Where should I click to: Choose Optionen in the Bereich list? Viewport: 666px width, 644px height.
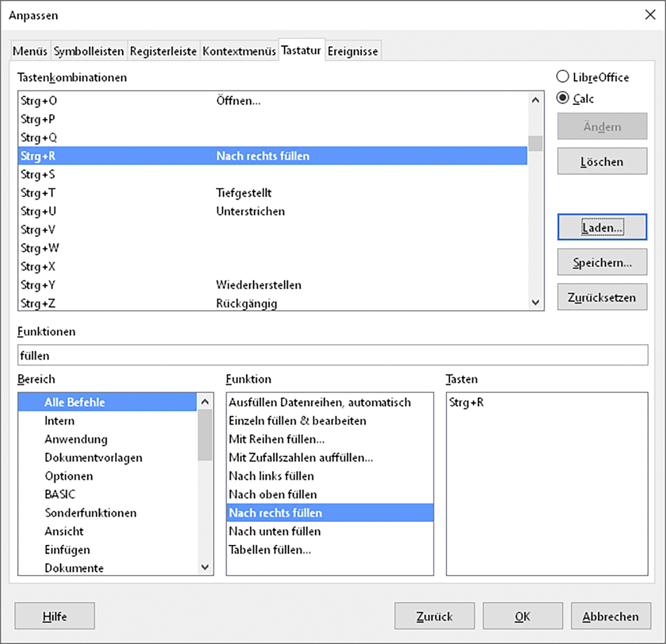tap(108, 476)
